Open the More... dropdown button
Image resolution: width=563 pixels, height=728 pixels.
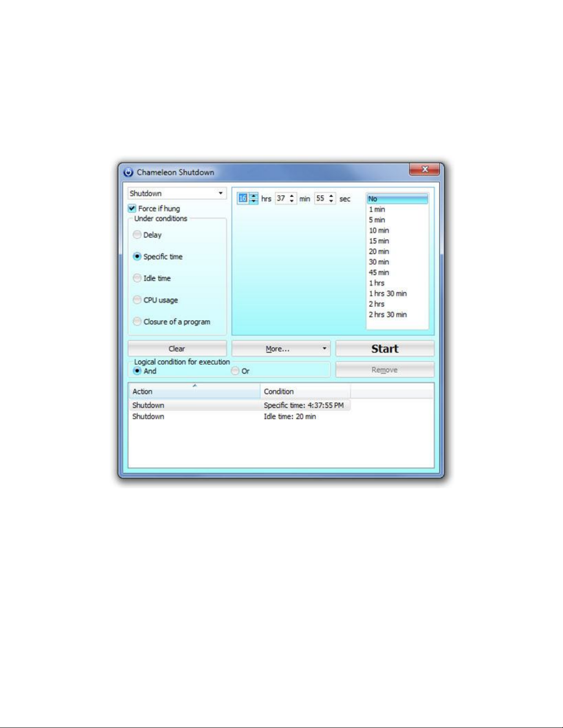(x=281, y=349)
